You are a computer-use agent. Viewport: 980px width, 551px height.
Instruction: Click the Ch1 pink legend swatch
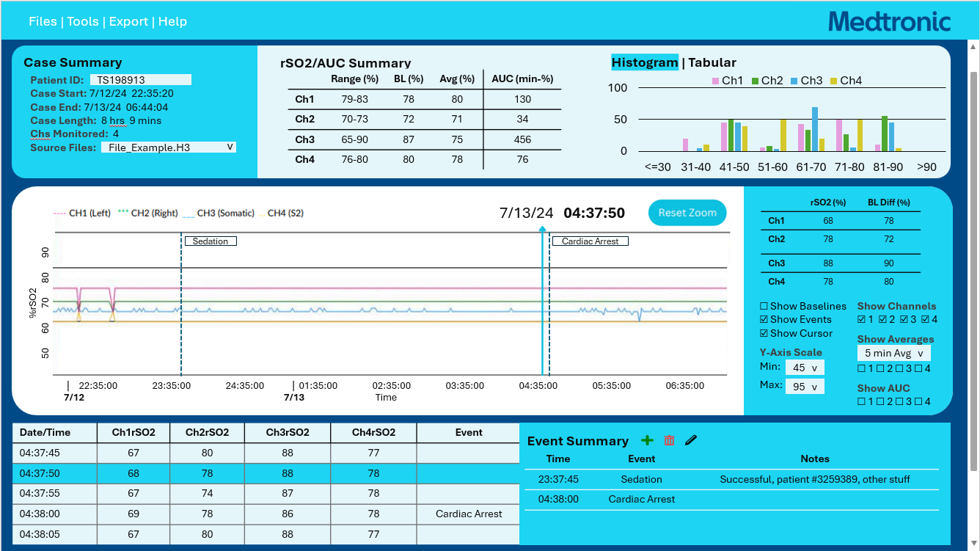point(715,81)
